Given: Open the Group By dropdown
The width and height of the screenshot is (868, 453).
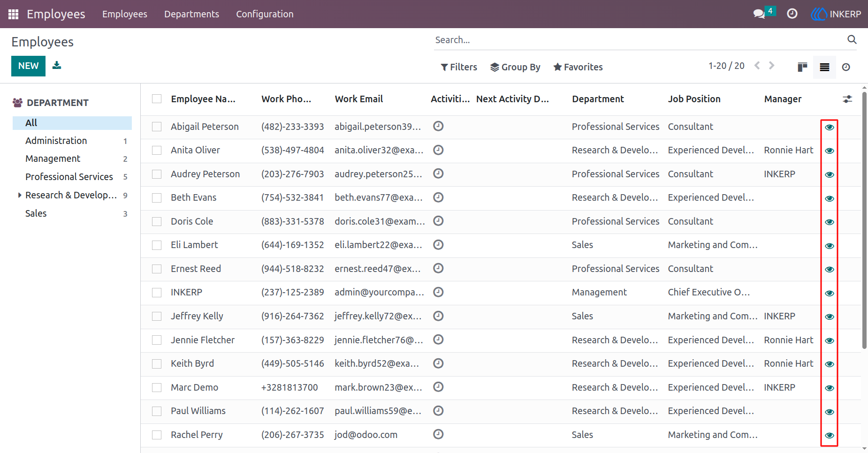Looking at the screenshot, I should pos(515,67).
